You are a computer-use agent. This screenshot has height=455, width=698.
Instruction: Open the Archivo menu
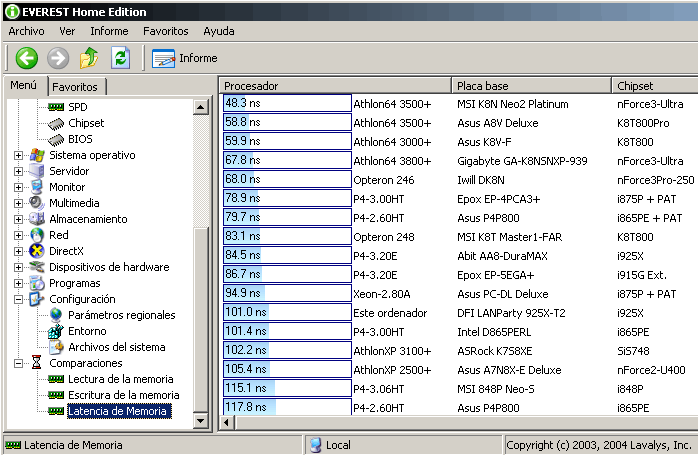(26, 31)
